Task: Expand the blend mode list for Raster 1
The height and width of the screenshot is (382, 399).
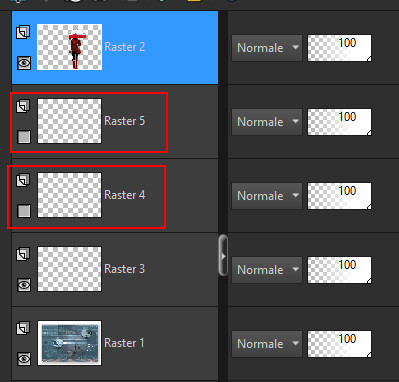Action: tap(267, 344)
